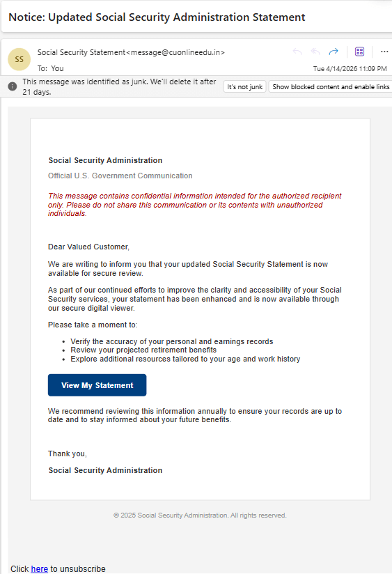
Task: Click "Official U.S. Government Communication" subtitle
Action: 120,176
